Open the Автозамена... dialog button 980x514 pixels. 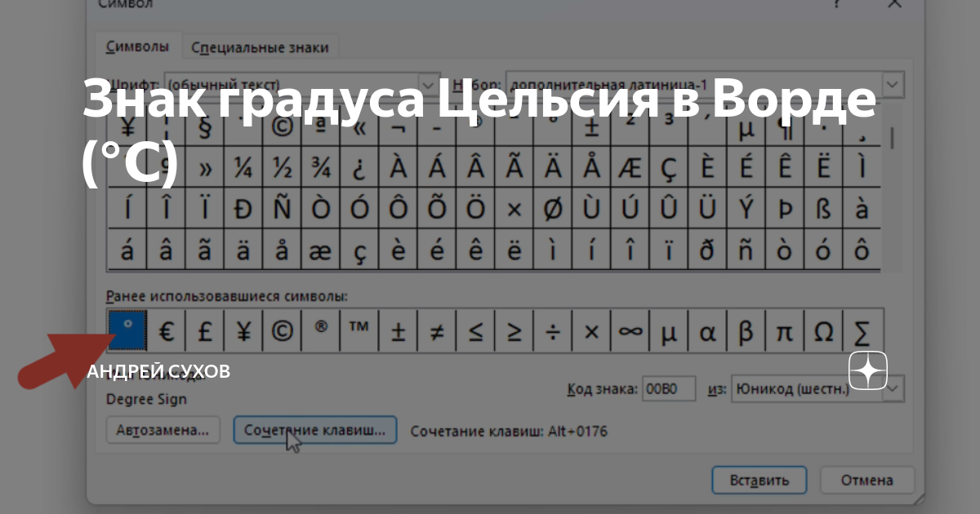(x=163, y=430)
